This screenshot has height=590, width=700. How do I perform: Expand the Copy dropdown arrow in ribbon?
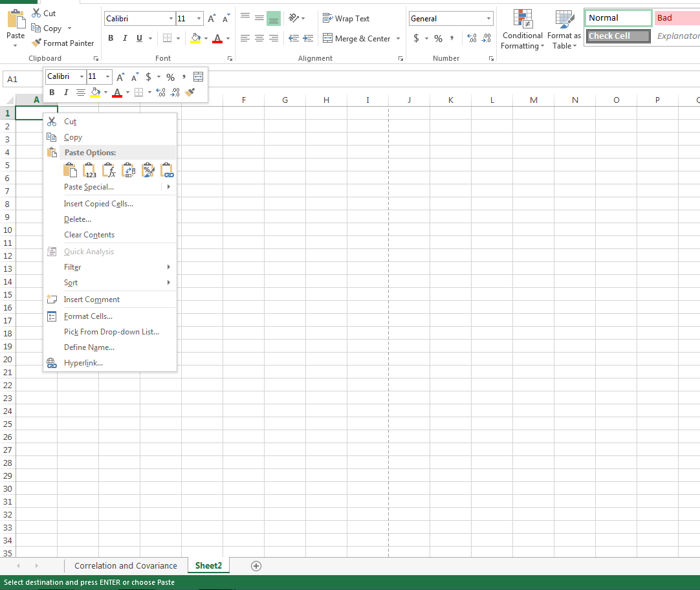click(x=69, y=28)
